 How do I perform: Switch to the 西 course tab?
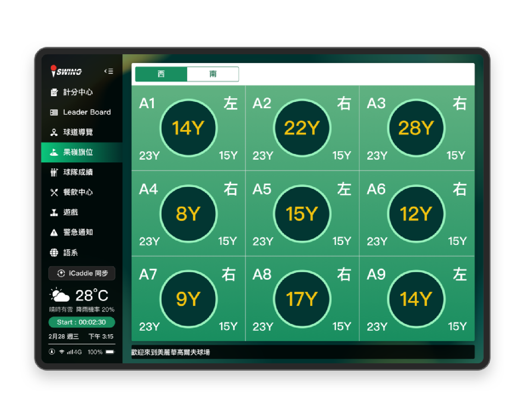click(161, 74)
